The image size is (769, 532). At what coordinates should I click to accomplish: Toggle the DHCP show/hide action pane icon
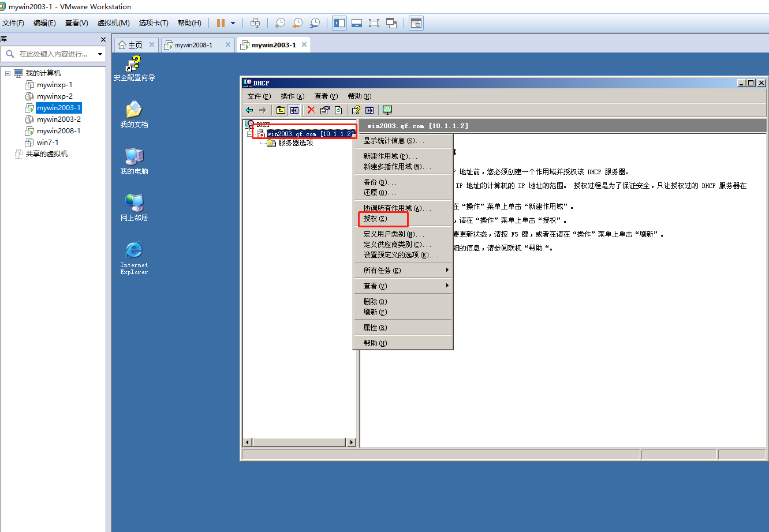369,110
